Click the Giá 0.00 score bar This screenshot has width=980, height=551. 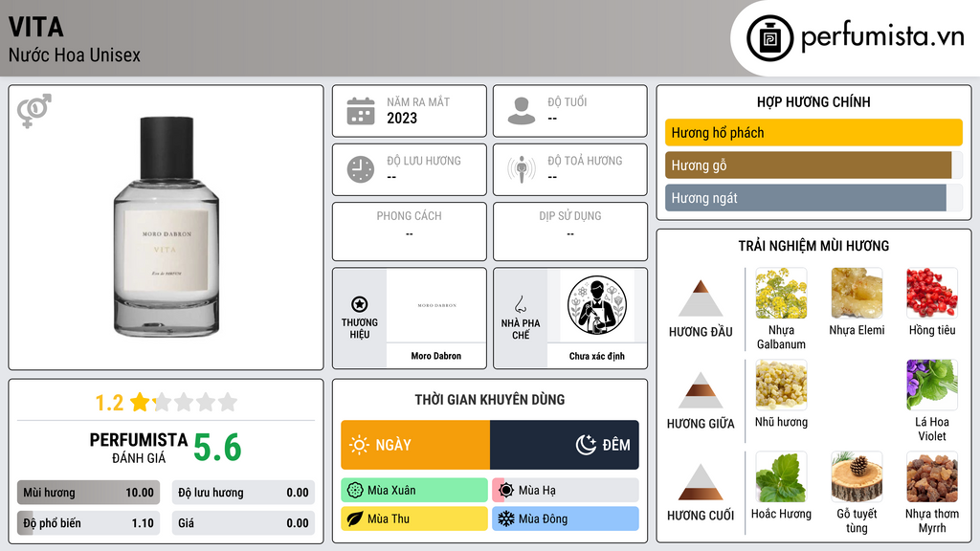243,523
